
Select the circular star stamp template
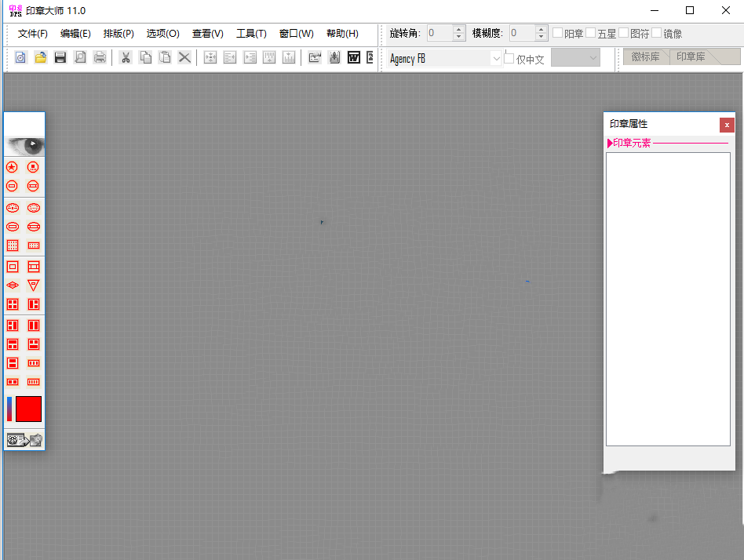click(x=13, y=167)
